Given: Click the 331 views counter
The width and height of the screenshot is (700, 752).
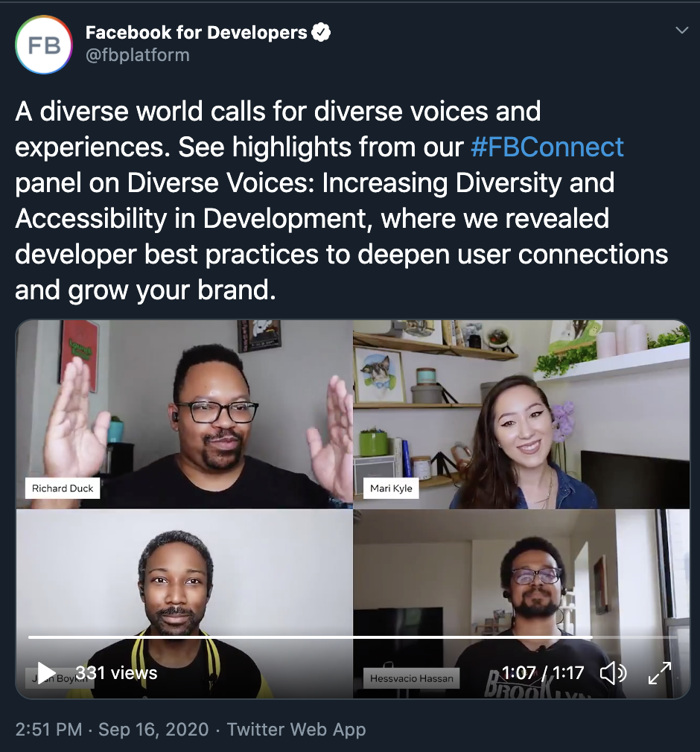Looking at the screenshot, I should coord(116,673).
